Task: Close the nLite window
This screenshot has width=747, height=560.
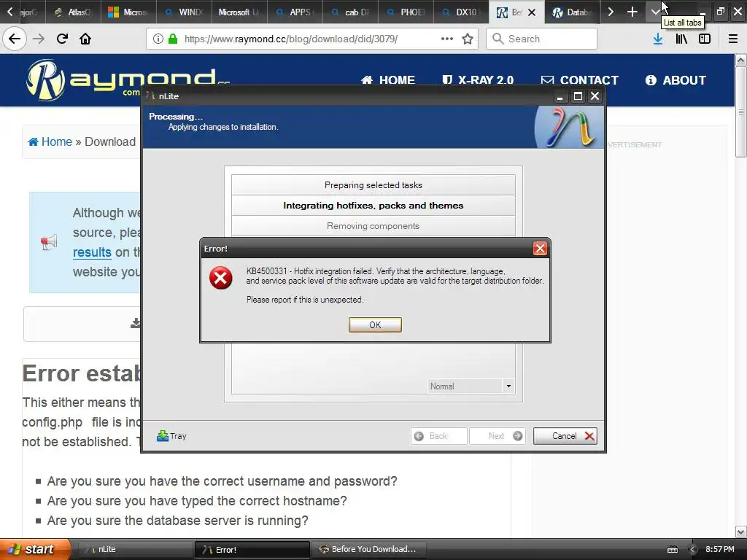Action: pyautogui.click(x=595, y=96)
